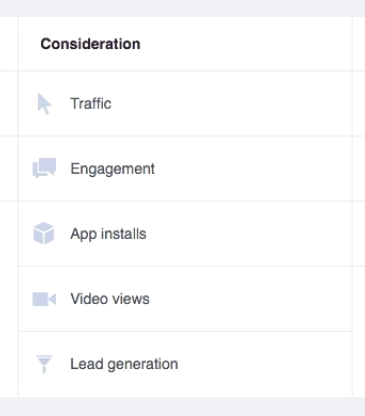The width and height of the screenshot is (365, 416).
Task: Click blank space in the App installs row
Action: pyautogui.click(x=250, y=234)
